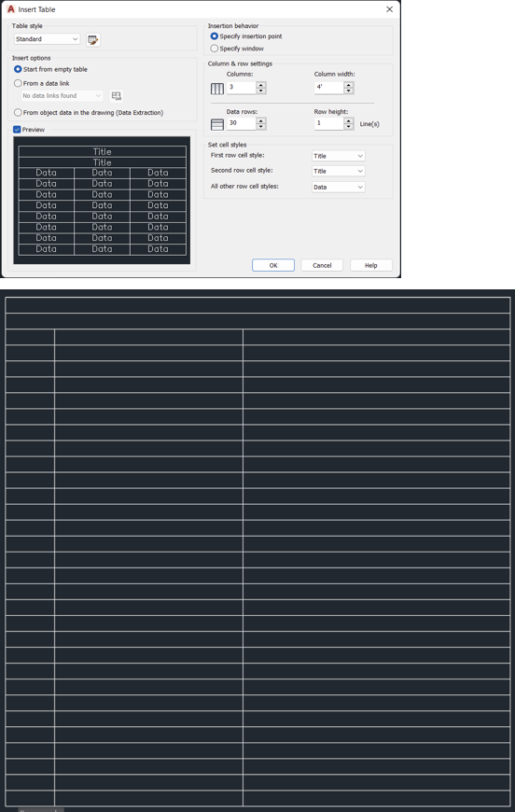The image size is (515, 812).
Task: Expand All other row cell styles dropdown
Action: pyautogui.click(x=339, y=187)
